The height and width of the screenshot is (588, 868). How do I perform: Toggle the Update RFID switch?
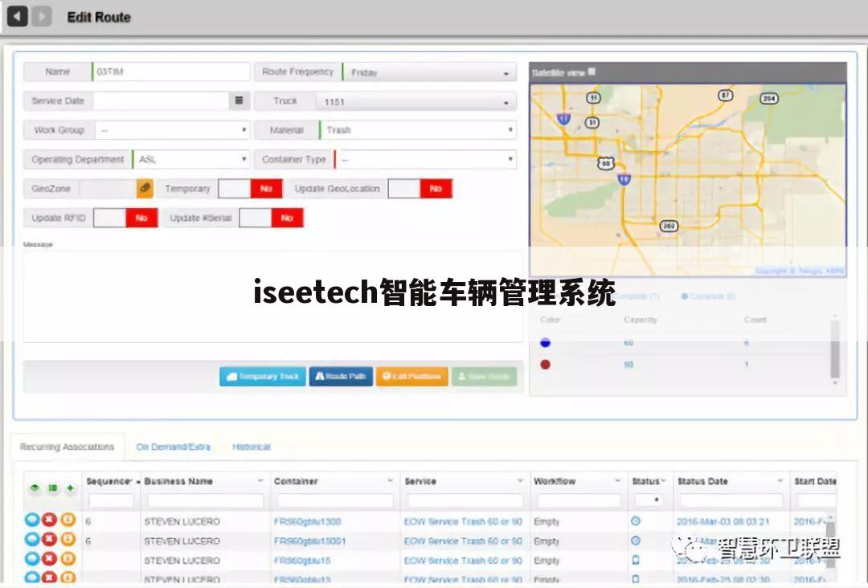click(125, 218)
